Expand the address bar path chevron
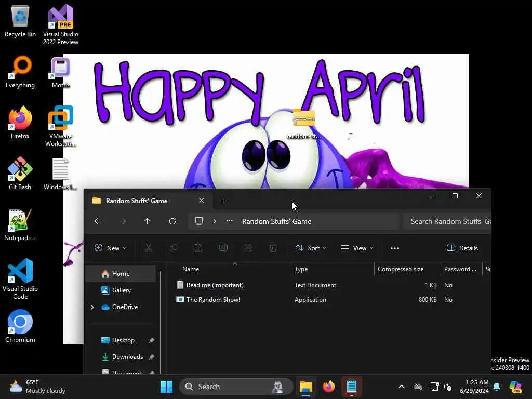The width and height of the screenshot is (532, 399). point(215,221)
